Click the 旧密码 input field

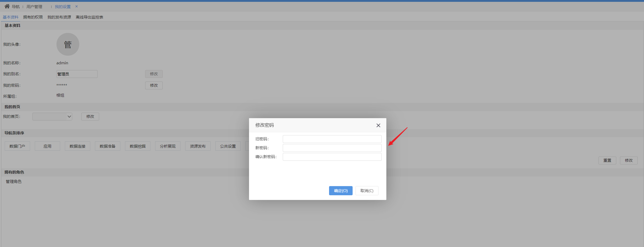[x=332, y=139]
